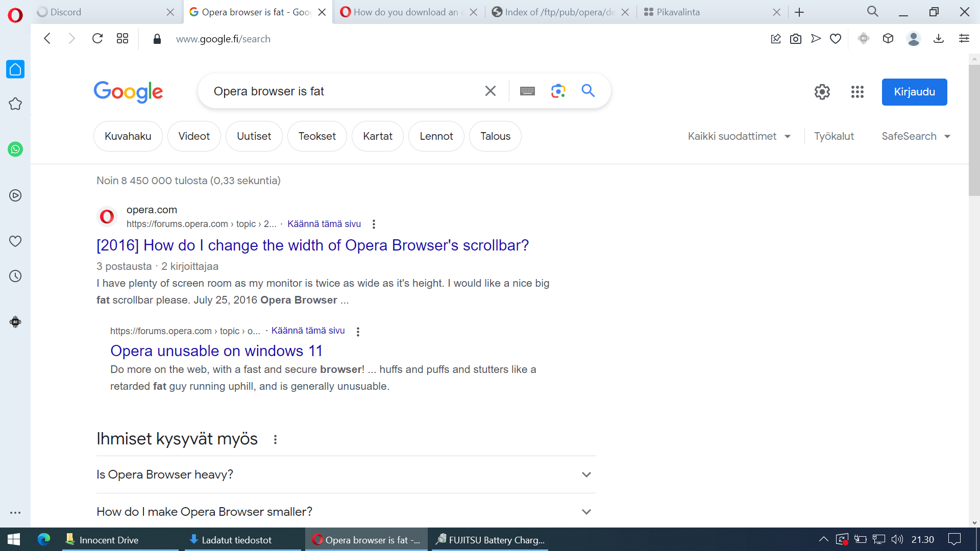The image size is (980, 551).
Task: Open History clock in the sidebar
Action: click(15, 276)
